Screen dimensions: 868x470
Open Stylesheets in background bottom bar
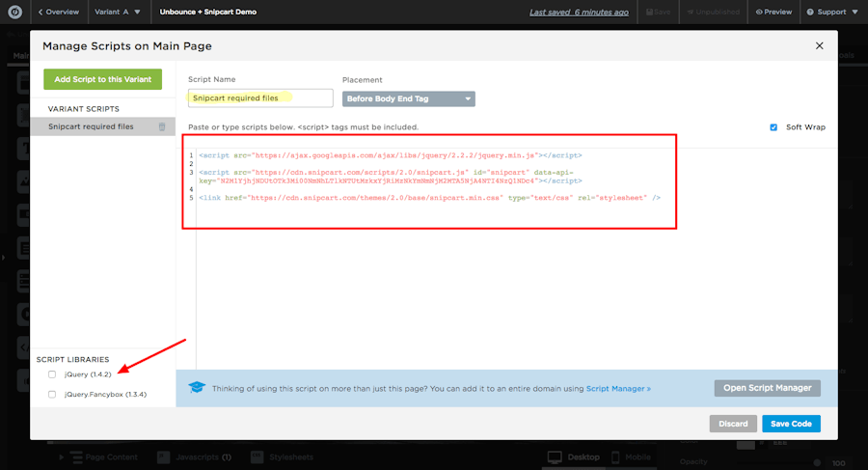[x=282, y=457]
